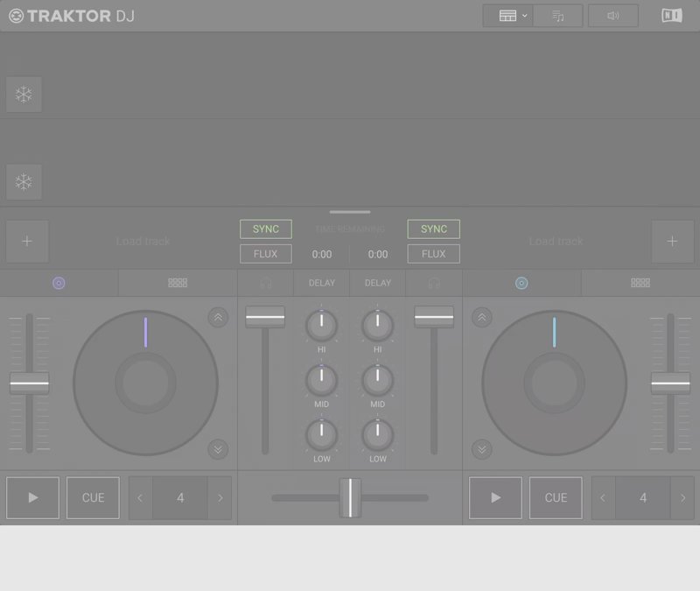700x591 pixels.
Task: Click the left channel DELAY effect button
Action: click(322, 283)
